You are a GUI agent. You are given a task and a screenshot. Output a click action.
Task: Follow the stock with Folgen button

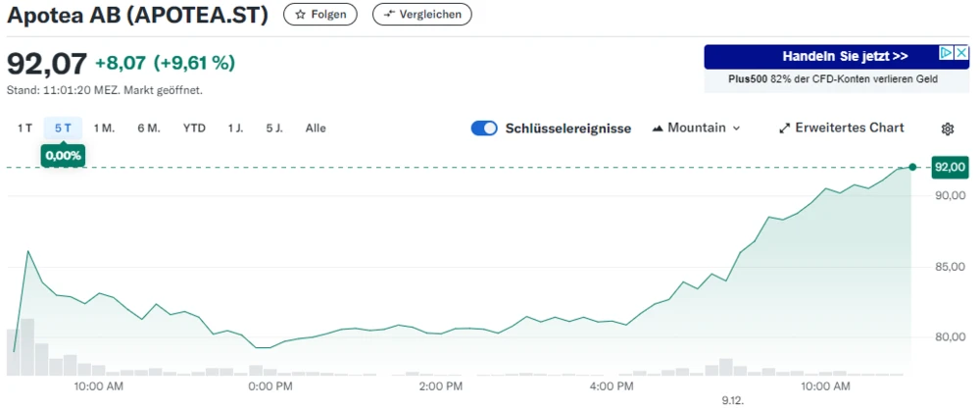(x=320, y=15)
